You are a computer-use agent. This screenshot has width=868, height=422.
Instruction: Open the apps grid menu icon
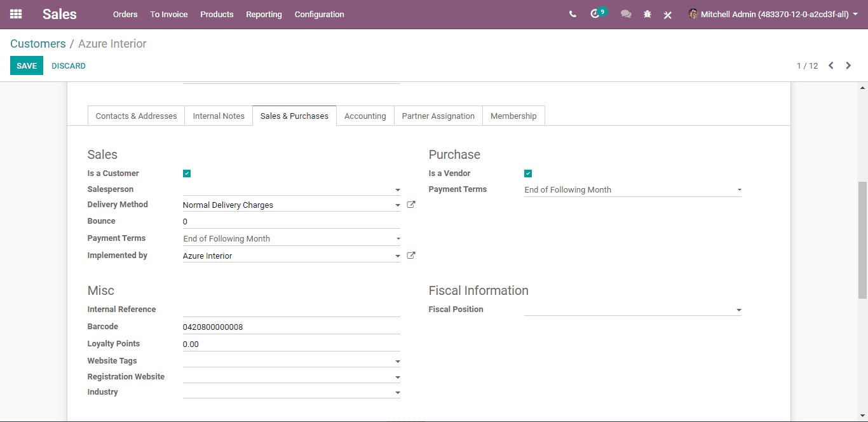click(16, 14)
